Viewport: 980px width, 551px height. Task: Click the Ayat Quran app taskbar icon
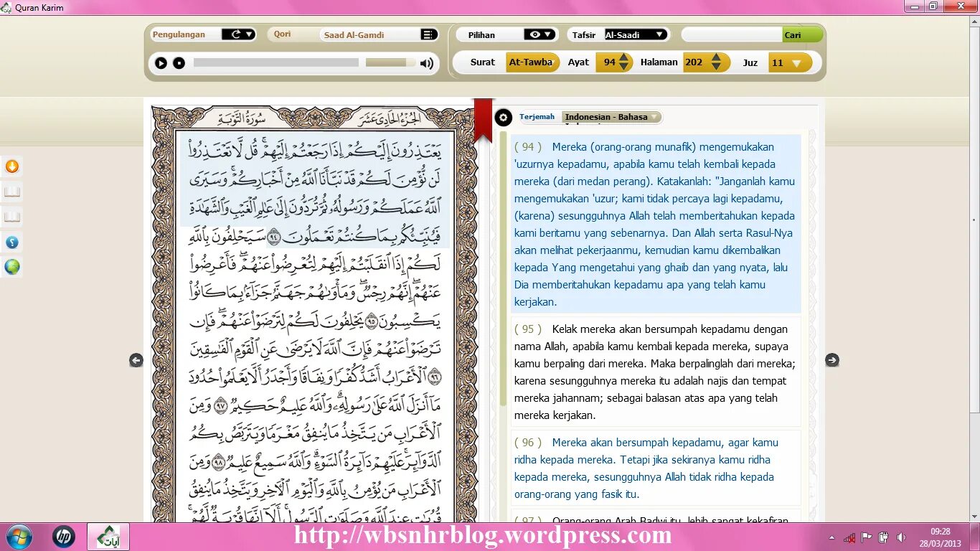coord(108,537)
